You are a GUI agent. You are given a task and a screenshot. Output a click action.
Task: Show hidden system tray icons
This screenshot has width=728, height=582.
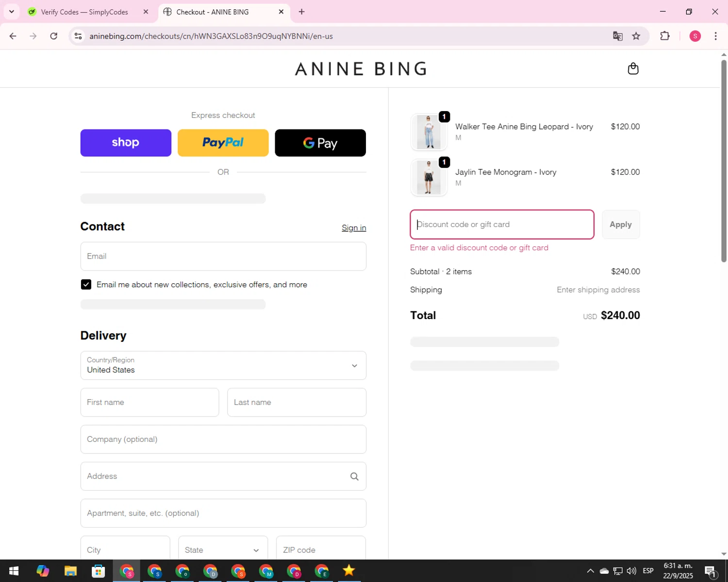coord(590,571)
